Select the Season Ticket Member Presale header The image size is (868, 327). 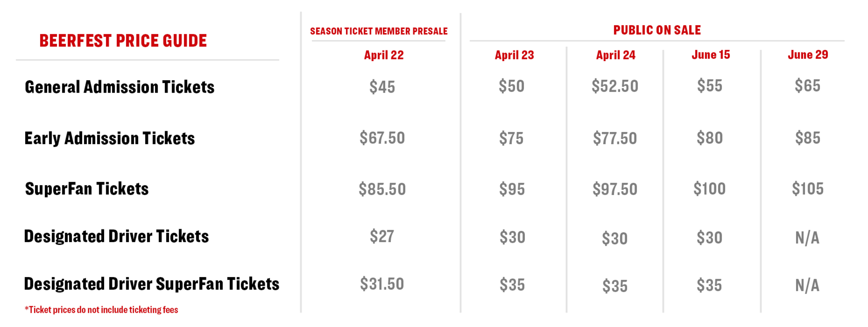pos(379,31)
